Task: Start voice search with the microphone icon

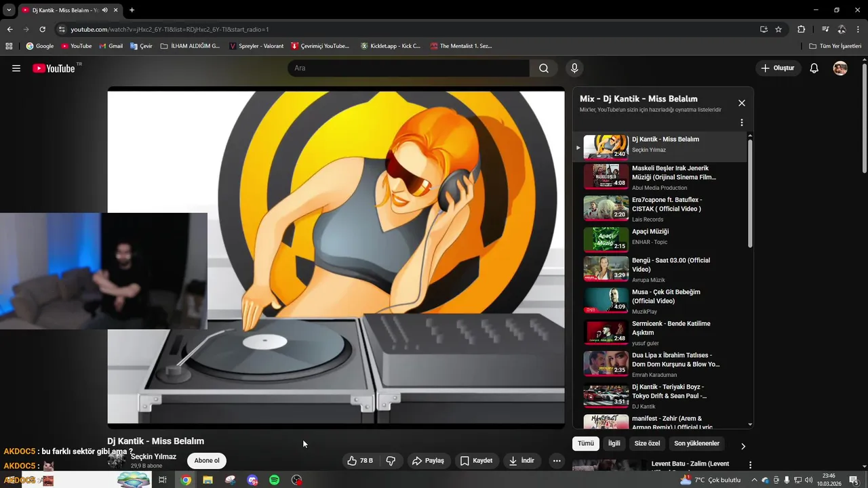Action: pos(574,68)
